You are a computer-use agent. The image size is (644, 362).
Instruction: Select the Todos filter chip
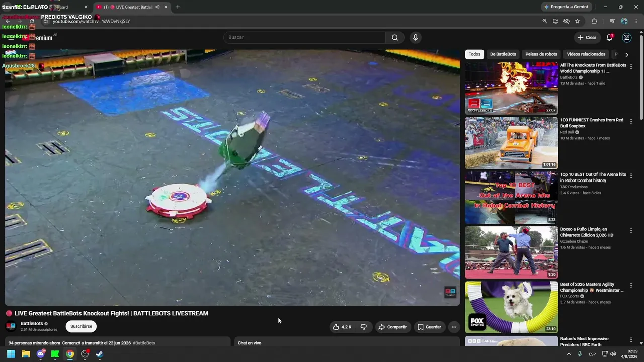474,54
